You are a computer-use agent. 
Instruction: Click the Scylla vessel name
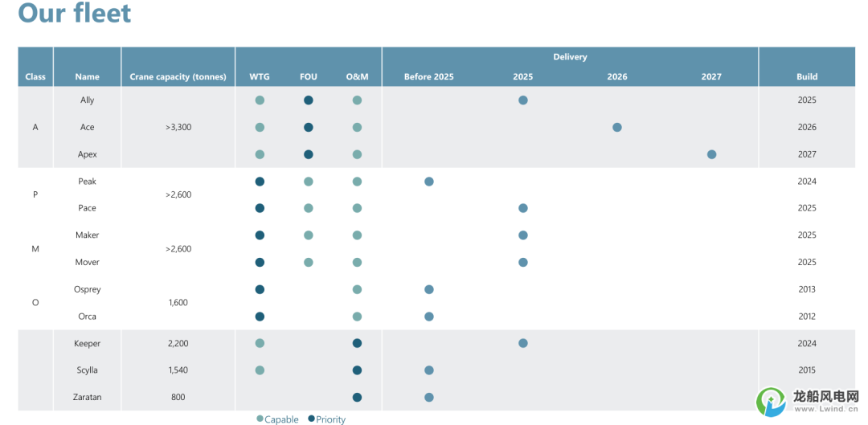tap(88, 370)
